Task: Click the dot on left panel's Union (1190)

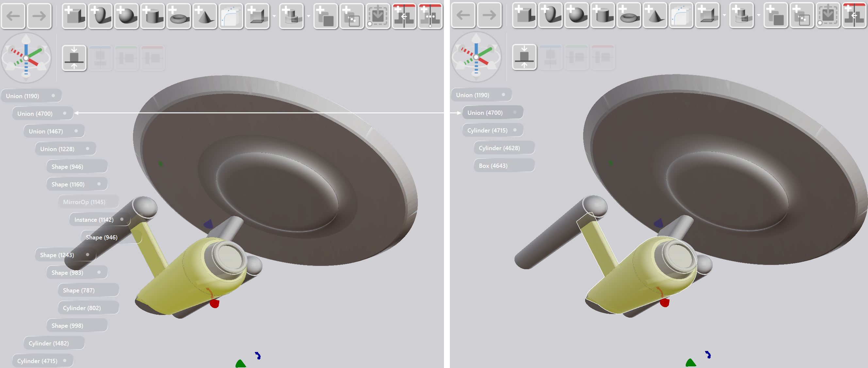Action: coord(53,96)
